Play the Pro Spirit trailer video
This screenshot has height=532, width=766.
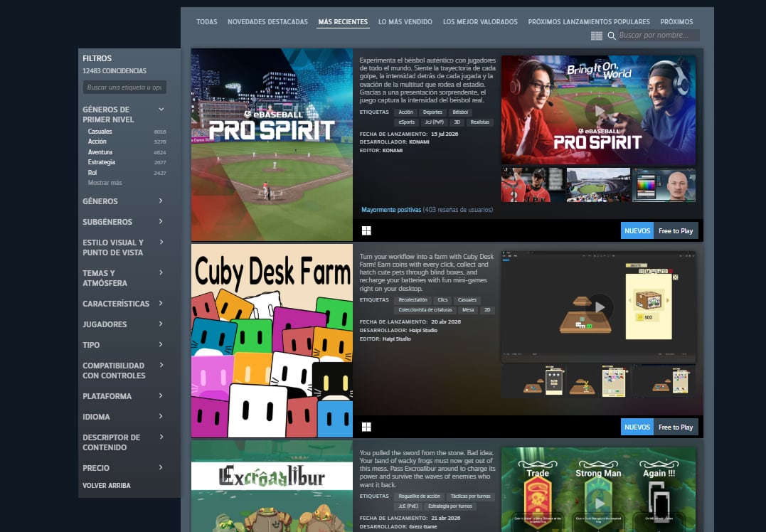[598, 110]
